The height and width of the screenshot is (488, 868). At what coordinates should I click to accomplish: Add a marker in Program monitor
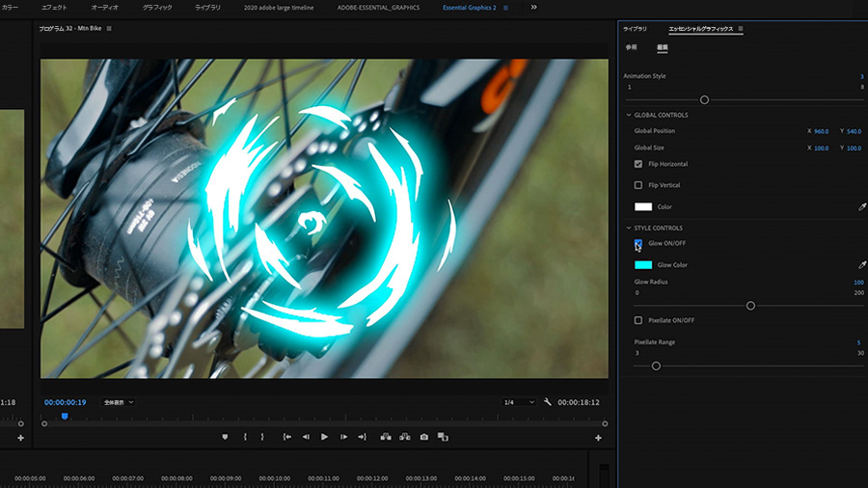[225, 437]
